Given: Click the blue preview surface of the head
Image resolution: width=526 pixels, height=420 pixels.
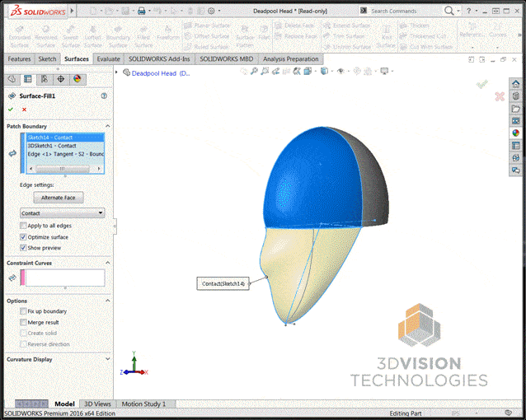Looking at the screenshot, I should click(312, 181).
